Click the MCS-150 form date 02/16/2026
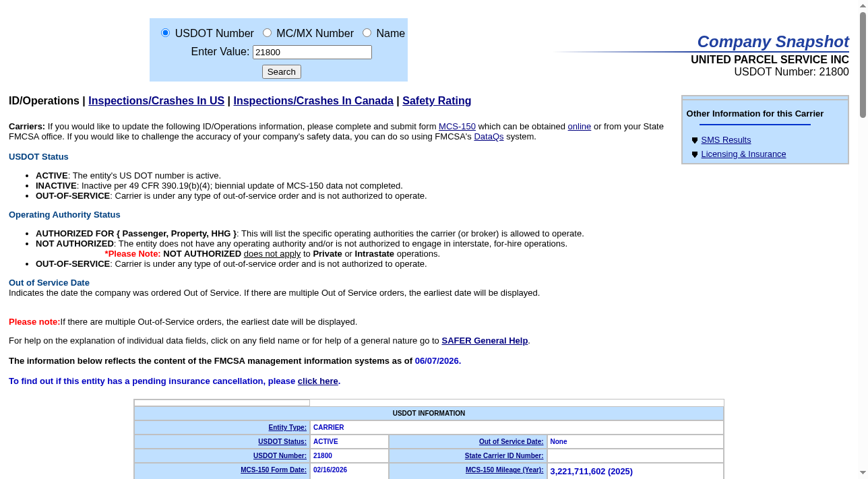Image resolution: width=868 pixels, height=479 pixels. [x=330, y=470]
